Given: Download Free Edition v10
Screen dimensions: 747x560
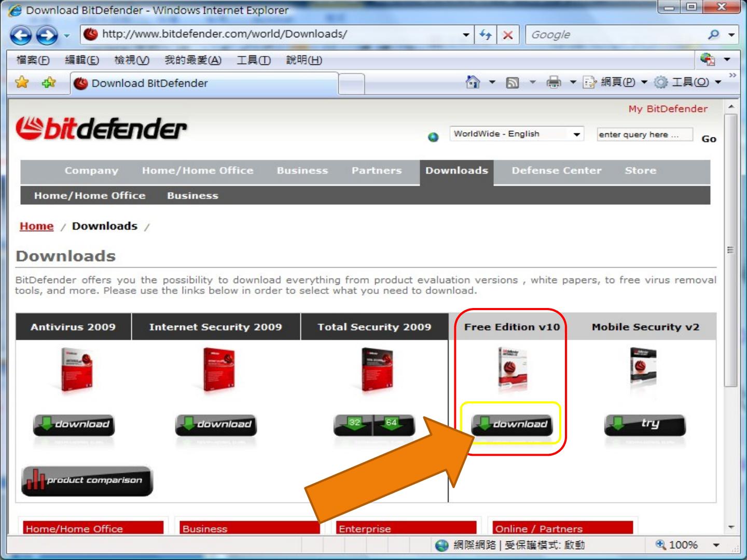Looking at the screenshot, I should click(511, 425).
